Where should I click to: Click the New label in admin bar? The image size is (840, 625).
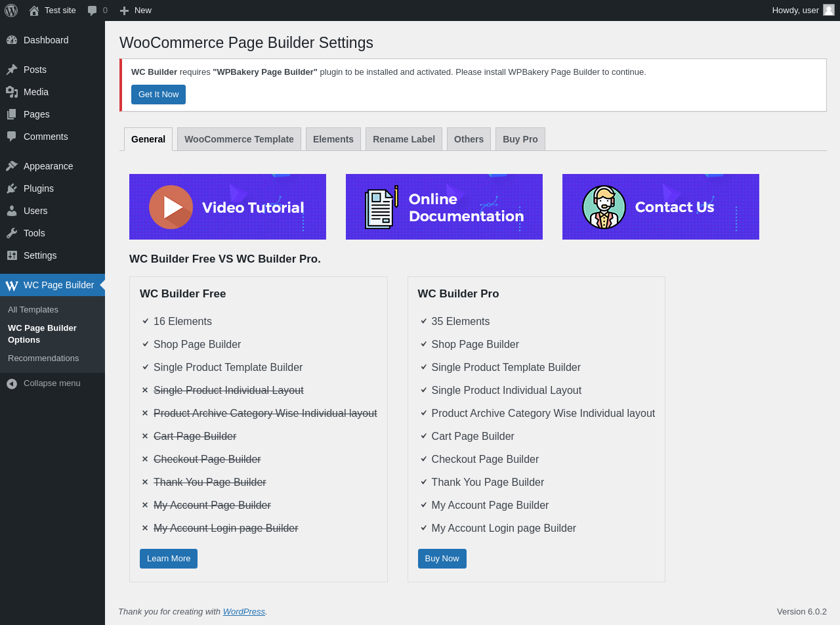(143, 10)
